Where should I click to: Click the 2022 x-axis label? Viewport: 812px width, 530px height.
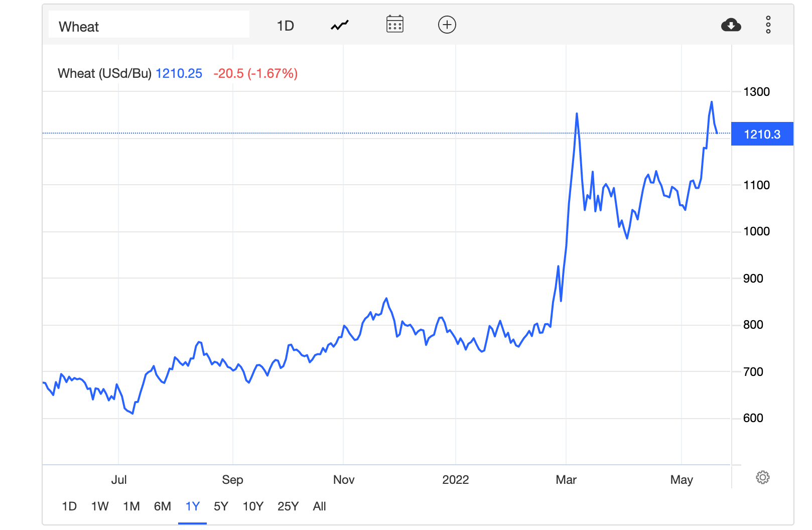click(456, 480)
